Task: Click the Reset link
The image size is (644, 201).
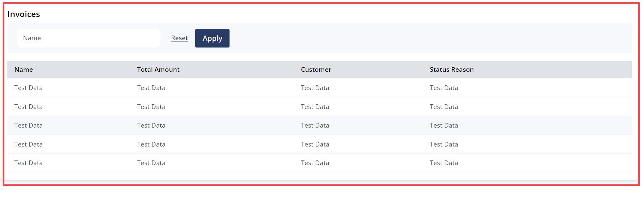Action: tap(179, 38)
